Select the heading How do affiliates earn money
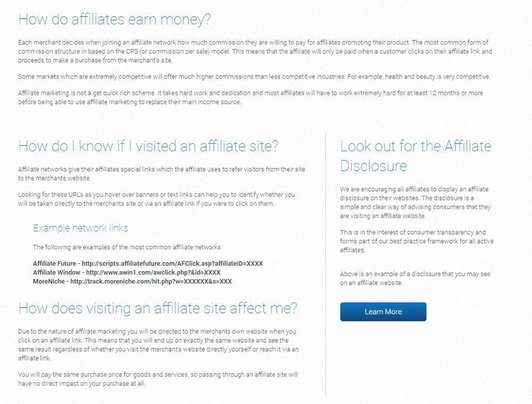The image size is (532, 404). [x=115, y=19]
